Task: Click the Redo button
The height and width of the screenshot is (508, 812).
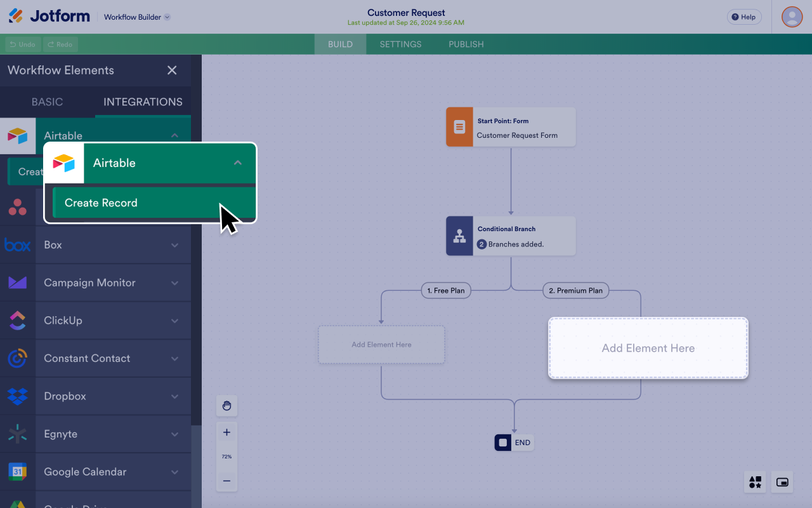Action: tap(60, 44)
